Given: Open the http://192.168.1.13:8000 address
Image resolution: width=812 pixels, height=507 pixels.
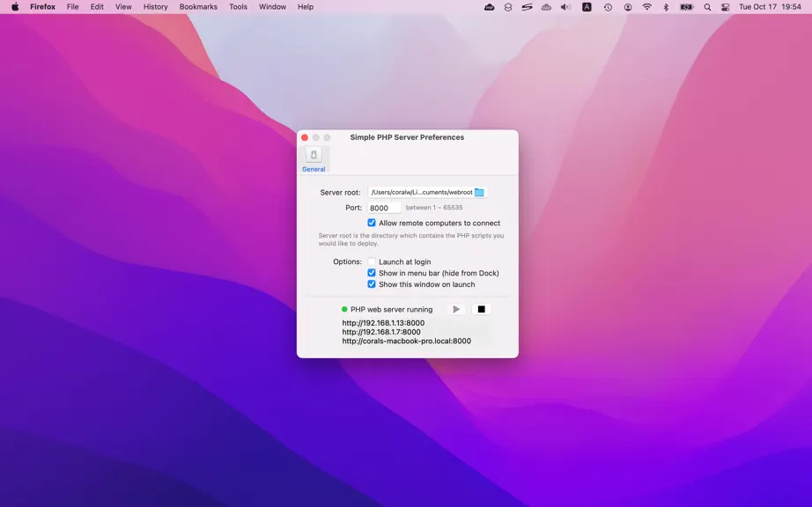Looking at the screenshot, I should (x=383, y=323).
